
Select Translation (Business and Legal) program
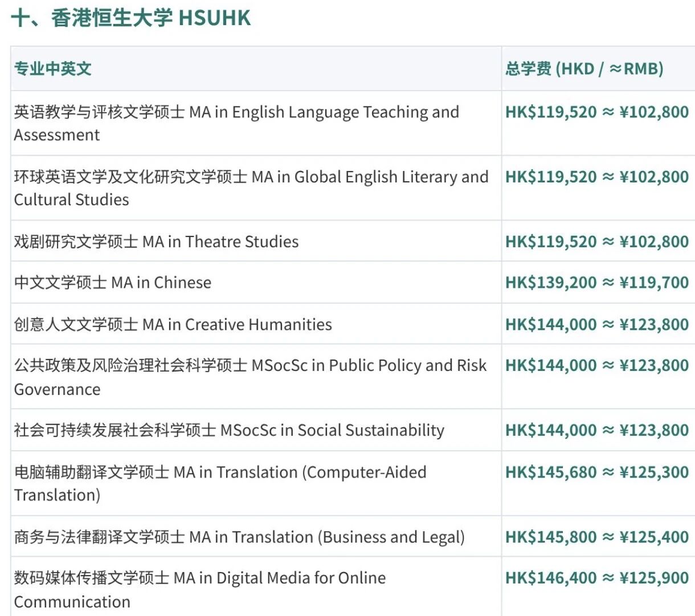(239, 537)
